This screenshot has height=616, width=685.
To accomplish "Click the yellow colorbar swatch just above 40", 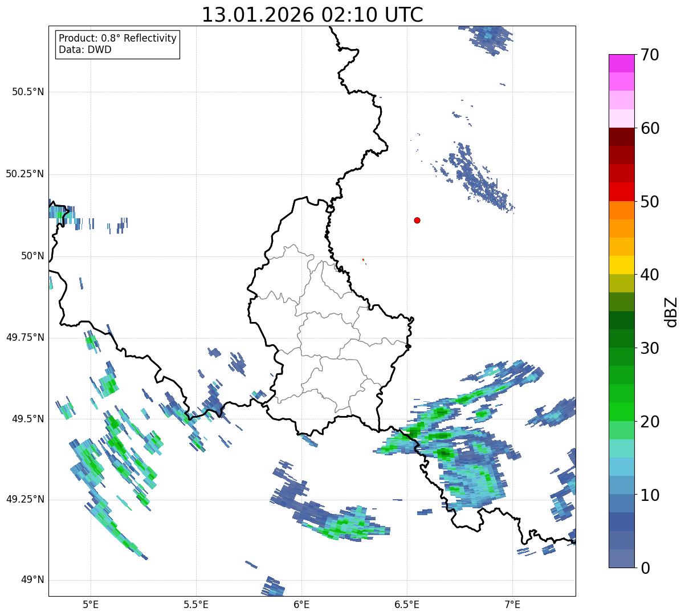I will pos(621,265).
